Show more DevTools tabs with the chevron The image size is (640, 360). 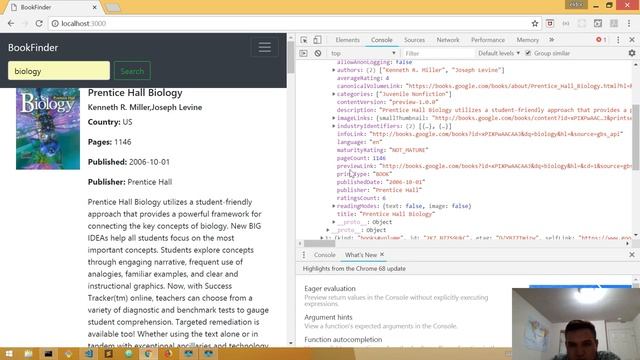[x=551, y=40]
